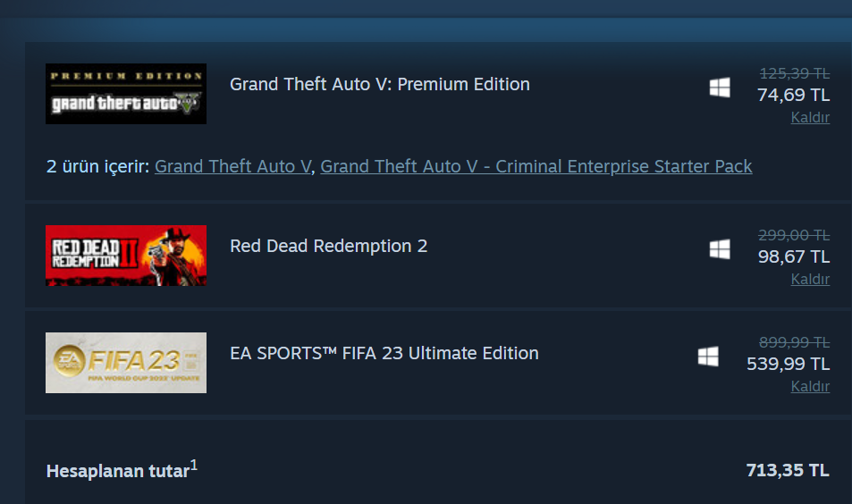Viewport: 852px width, 504px height.
Task: Open the Grand Theft Auto V Premium Edition thumbnail
Action: (x=126, y=94)
